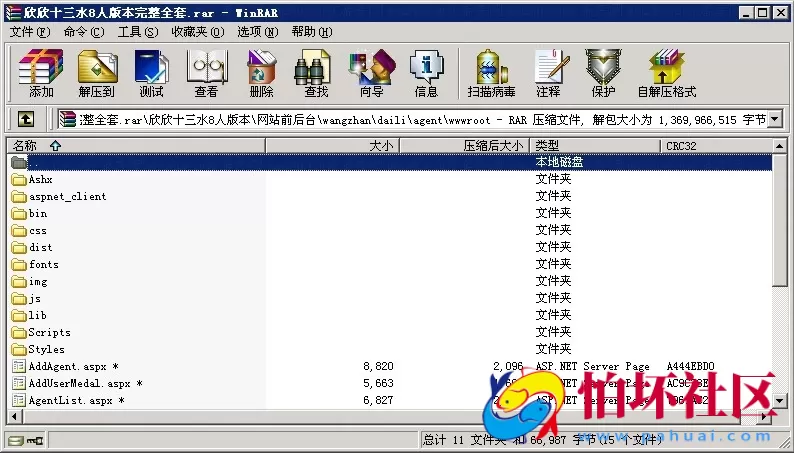Open the Tools (工具) menu
The image size is (794, 453).
[138, 32]
